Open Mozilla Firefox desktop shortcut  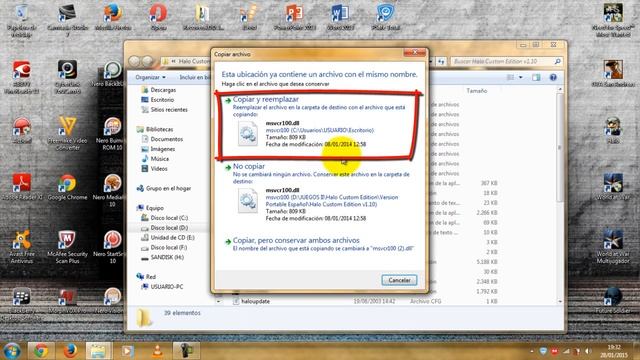coord(113,18)
